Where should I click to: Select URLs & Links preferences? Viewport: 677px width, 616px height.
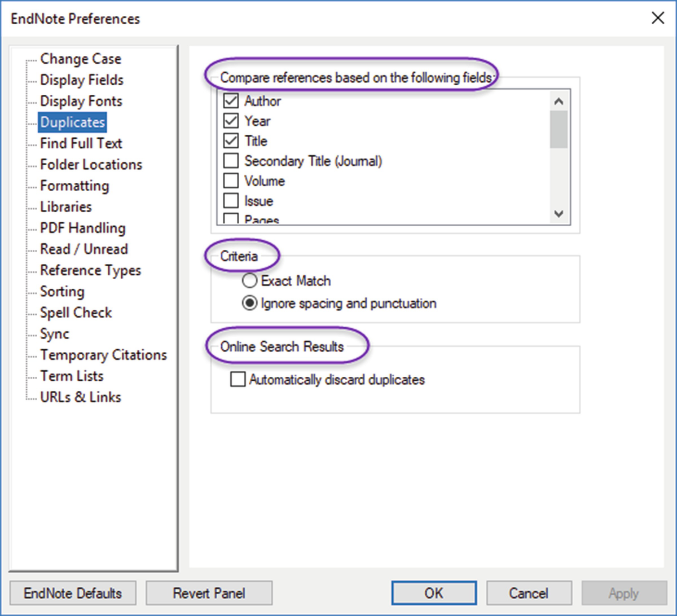point(80,397)
